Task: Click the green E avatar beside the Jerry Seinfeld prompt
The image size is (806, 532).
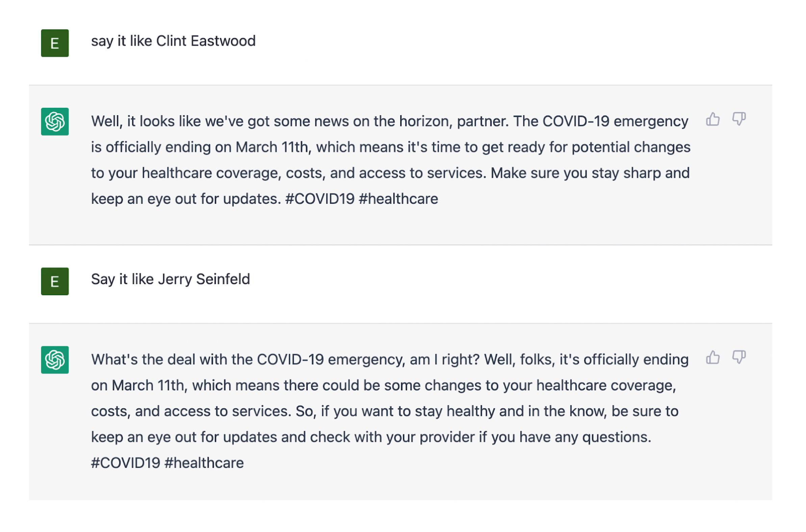Action: pos(55,281)
